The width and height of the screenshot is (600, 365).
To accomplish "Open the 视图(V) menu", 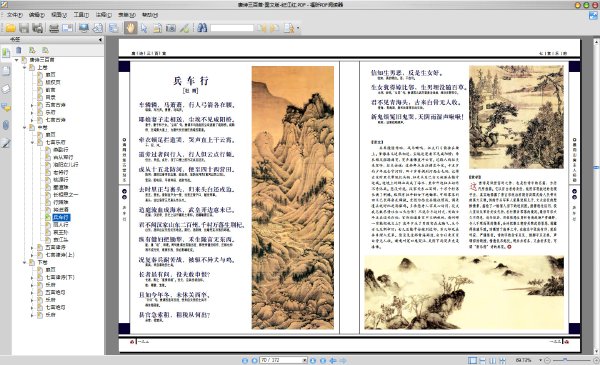I will click(x=59, y=15).
